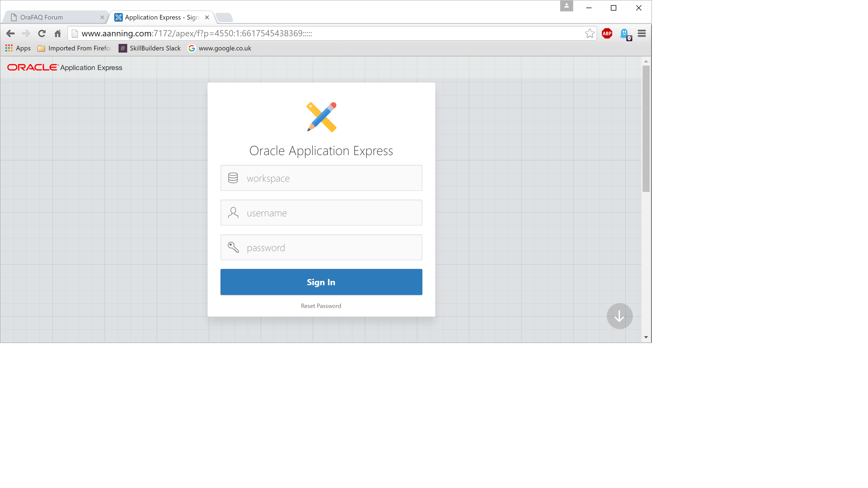Open the Imported From Firefox bookmarks folder
The width and height of the screenshot is (868, 488).
75,48
